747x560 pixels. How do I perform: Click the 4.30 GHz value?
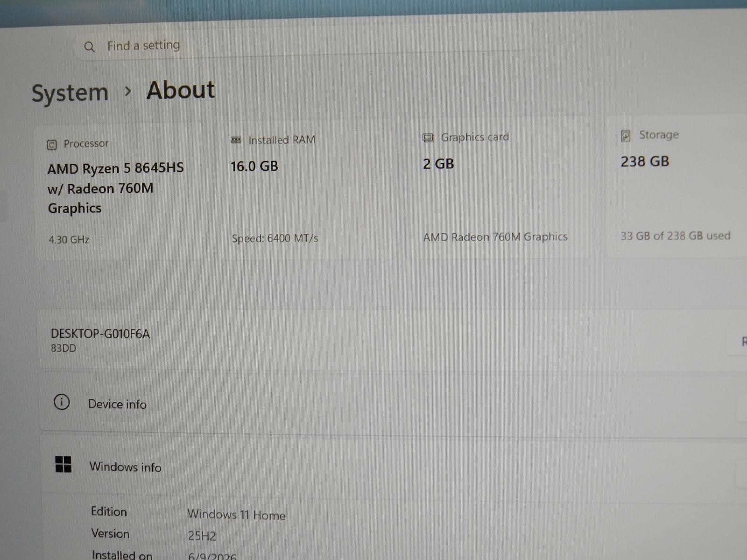pos(69,239)
